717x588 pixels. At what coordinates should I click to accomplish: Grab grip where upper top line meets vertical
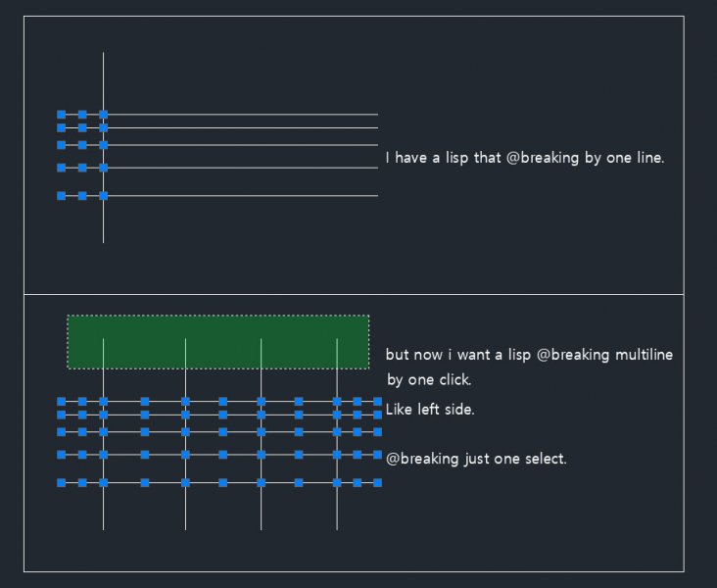point(103,115)
